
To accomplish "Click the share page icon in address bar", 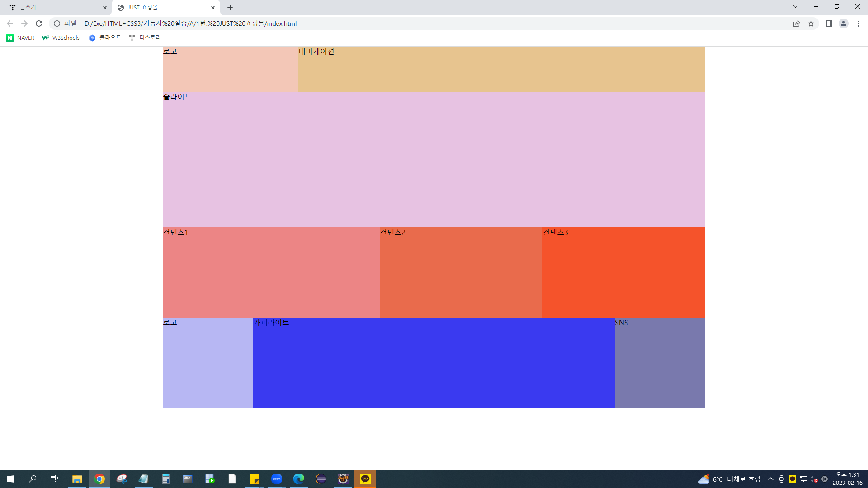I will coord(797,23).
